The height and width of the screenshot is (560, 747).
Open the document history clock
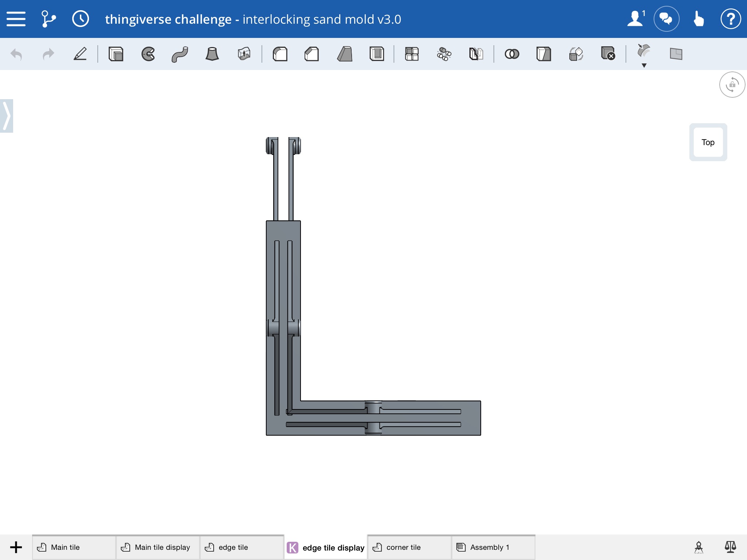81,19
